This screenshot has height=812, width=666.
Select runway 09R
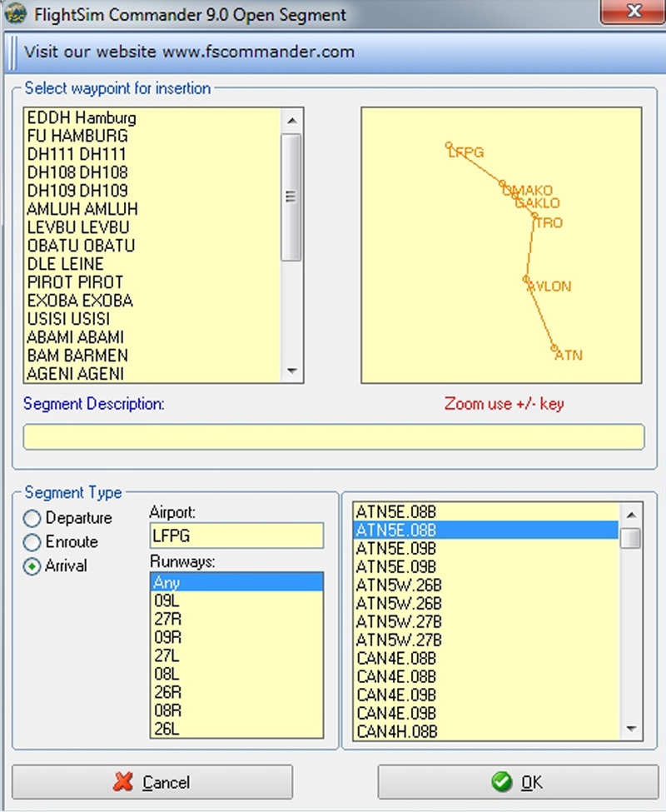pos(236,637)
